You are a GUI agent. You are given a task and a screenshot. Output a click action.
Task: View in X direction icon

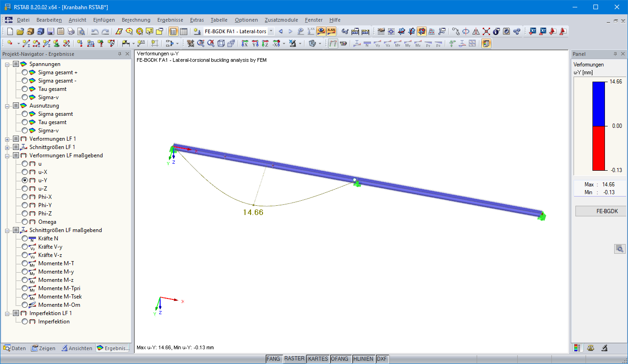tap(245, 43)
